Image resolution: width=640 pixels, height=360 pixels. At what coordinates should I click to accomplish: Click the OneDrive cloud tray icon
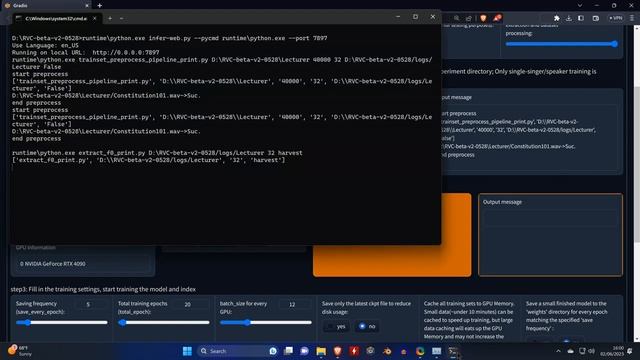click(571, 351)
